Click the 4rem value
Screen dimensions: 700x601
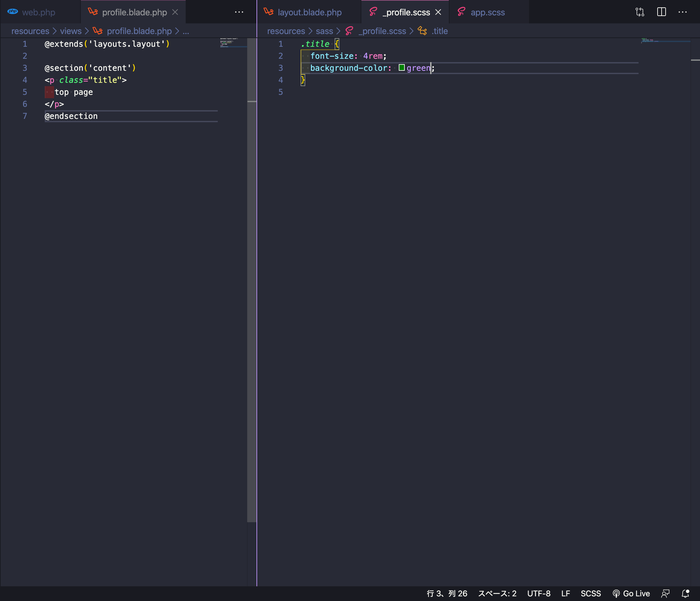(x=373, y=56)
